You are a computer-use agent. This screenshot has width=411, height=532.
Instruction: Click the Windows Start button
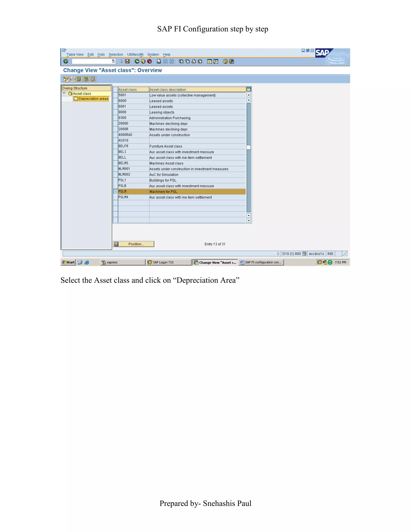[68, 262]
